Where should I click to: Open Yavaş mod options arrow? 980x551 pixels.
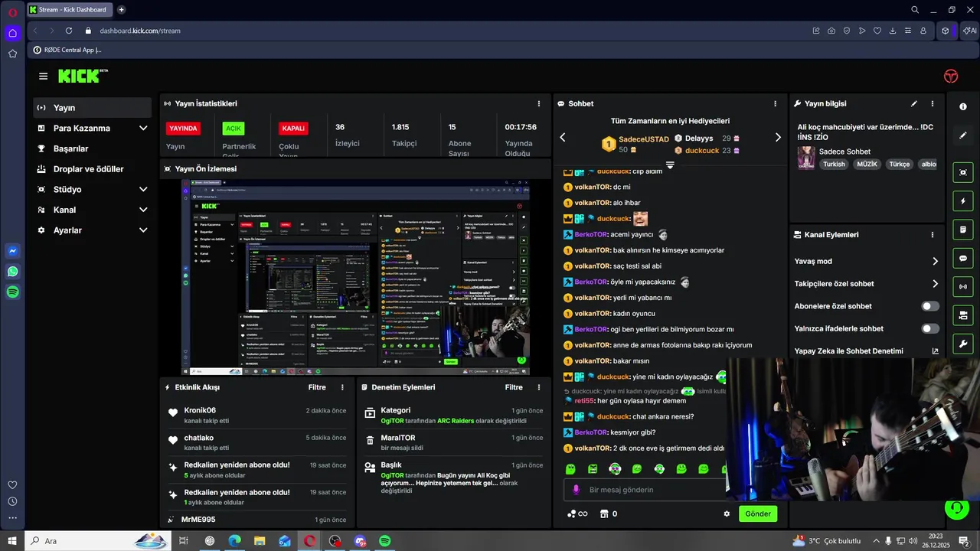(x=935, y=261)
